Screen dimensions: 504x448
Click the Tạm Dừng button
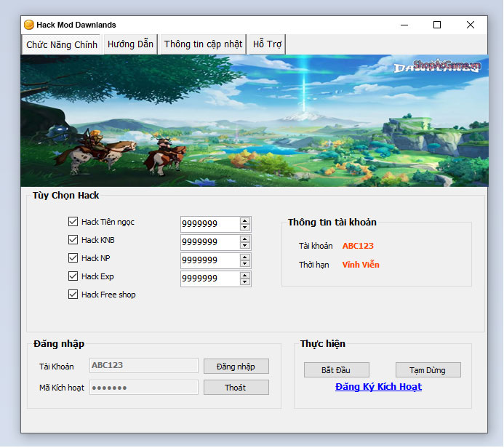(428, 370)
